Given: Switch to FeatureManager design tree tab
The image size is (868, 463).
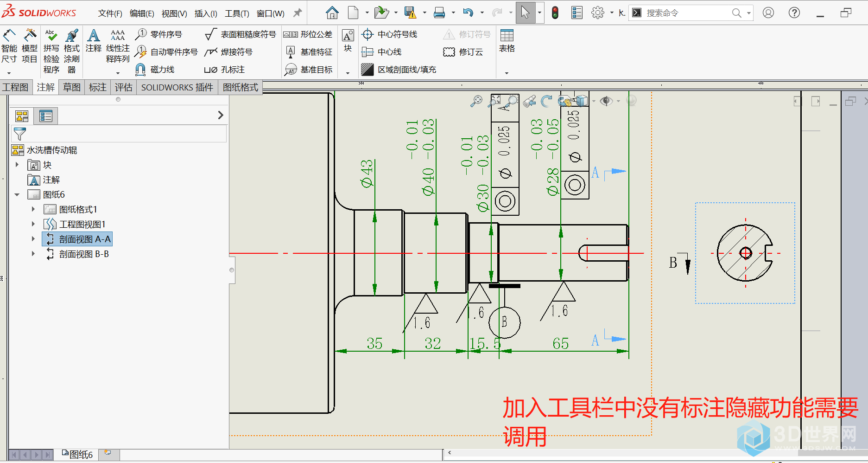Looking at the screenshot, I should [22, 116].
